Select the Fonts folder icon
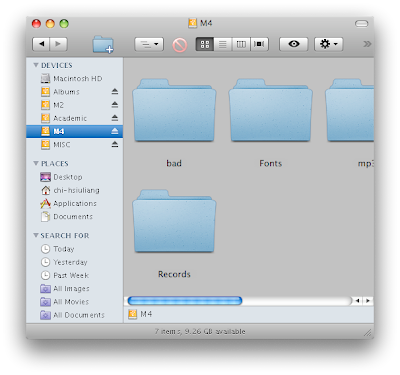 pyautogui.click(x=271, y=111)
